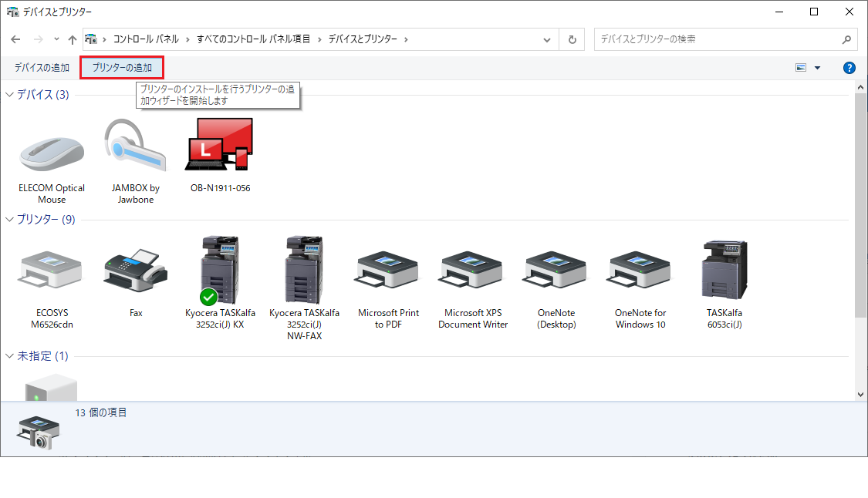Select the JAMBOX by Jawbone headset icon
This screenshot has width=868, height=498.
(x=135, y=146)
